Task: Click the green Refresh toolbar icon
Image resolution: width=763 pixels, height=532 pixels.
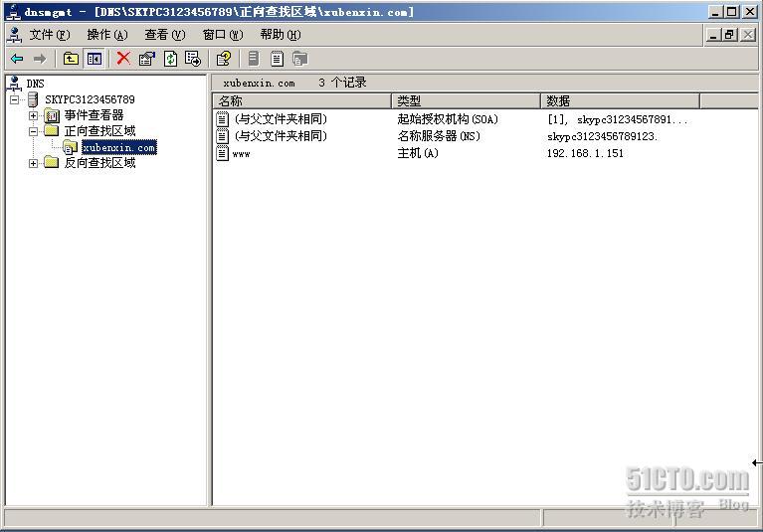Action: click(170, 59)
